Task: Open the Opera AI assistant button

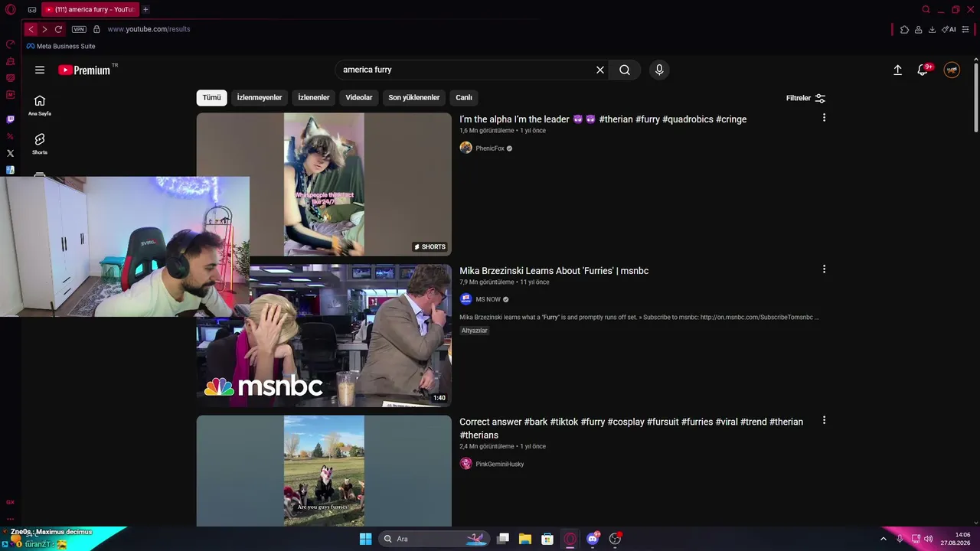Action: pyautogui.click(x=949, y=30)
